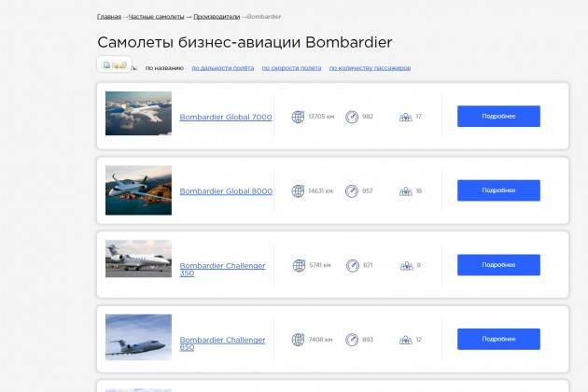Open 'Главная' breadcrumb link

pyautogui.click(x=109, y=17)
